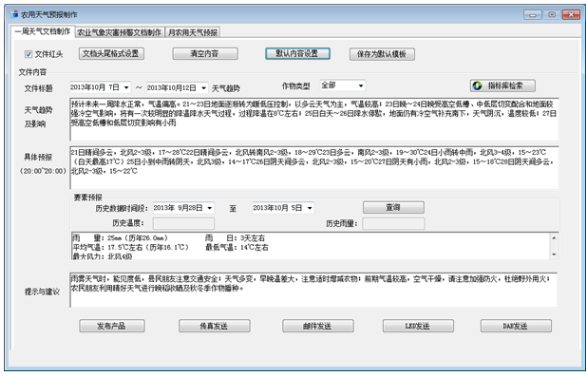This screenshot has height=376, width=586.
Task: Click the 历史温度 input field
Action: click(183, 224)
